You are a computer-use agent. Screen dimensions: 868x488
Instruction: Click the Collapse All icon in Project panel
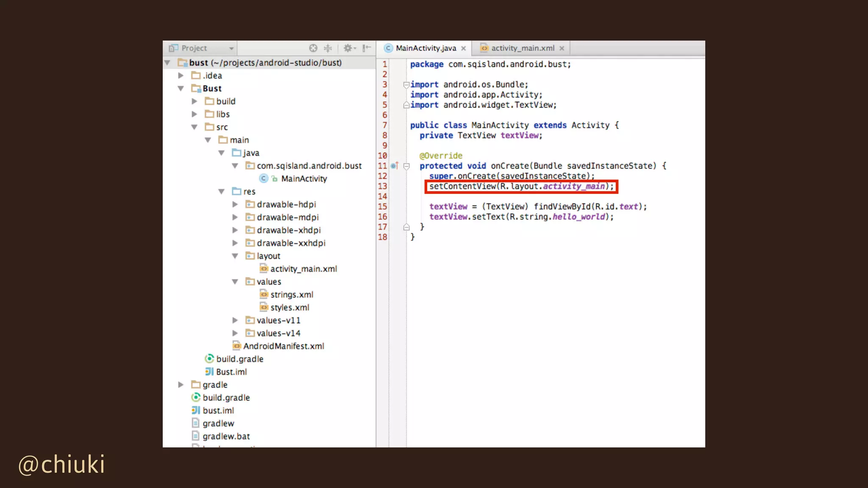(328, 48)
